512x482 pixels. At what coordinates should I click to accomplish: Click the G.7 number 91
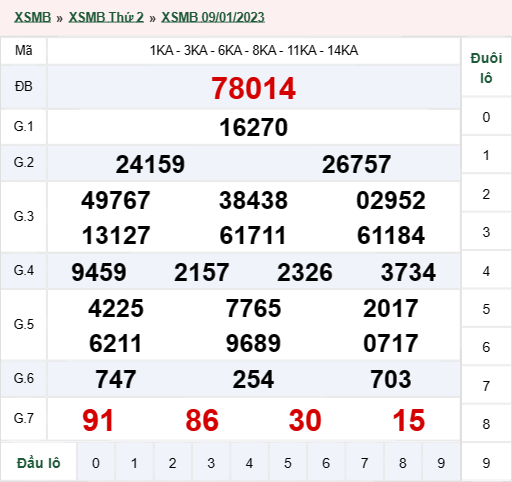pyautogui.click(x=98, y=420)
